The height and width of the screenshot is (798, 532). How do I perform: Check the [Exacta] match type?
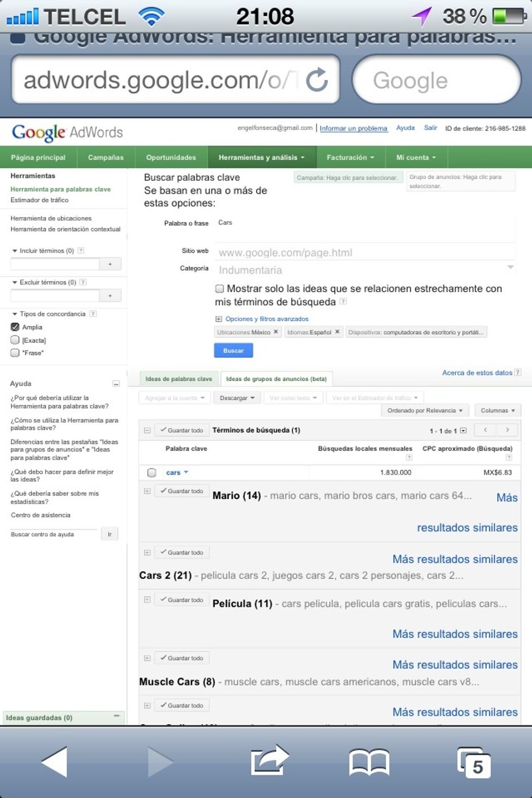(x=15, y=340)
